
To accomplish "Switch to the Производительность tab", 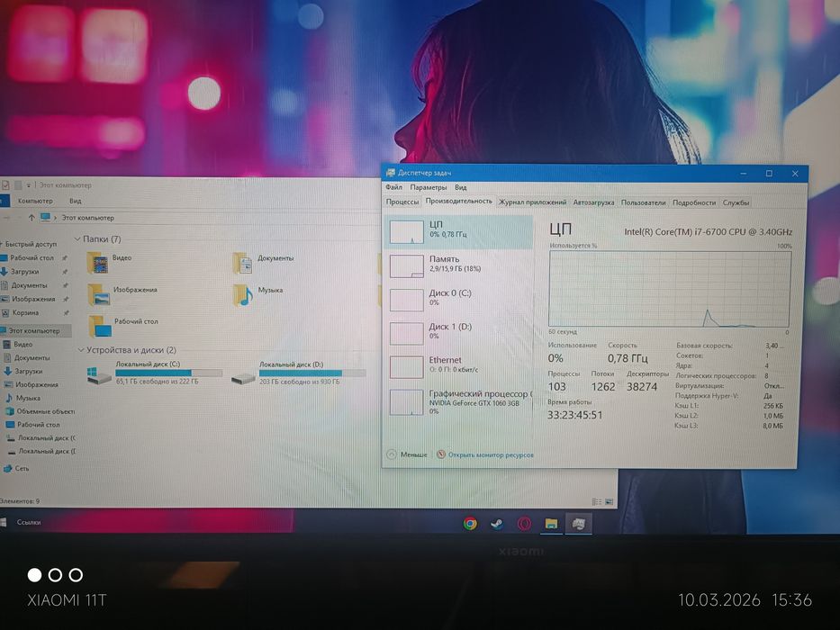I will tap(458, 202).
